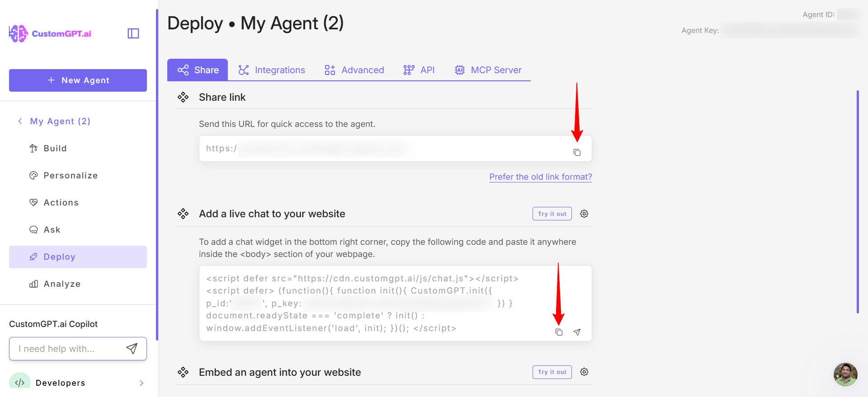Click the Actions handshake icon

(33, 202)
